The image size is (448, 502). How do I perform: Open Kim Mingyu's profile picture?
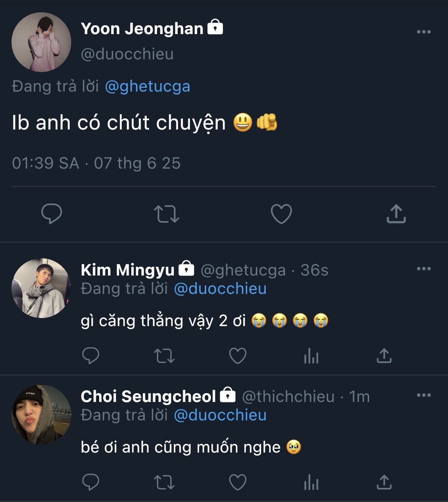tap(41, 288)
